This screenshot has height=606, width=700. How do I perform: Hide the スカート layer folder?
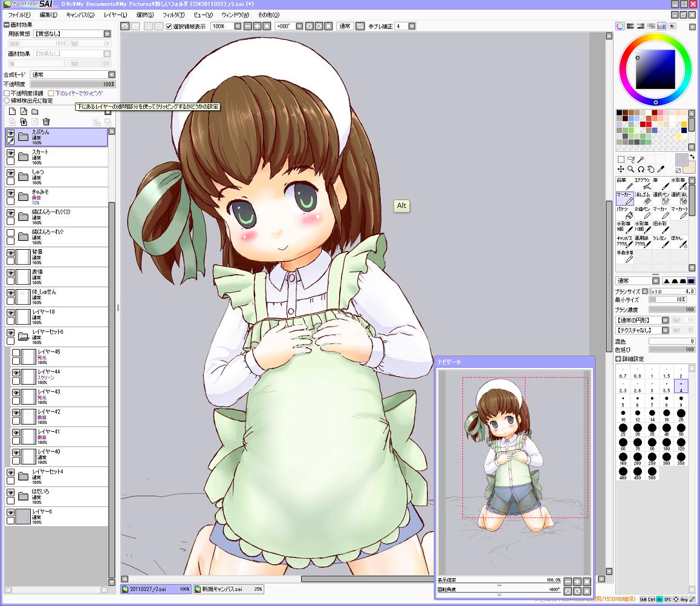(11, 153)
